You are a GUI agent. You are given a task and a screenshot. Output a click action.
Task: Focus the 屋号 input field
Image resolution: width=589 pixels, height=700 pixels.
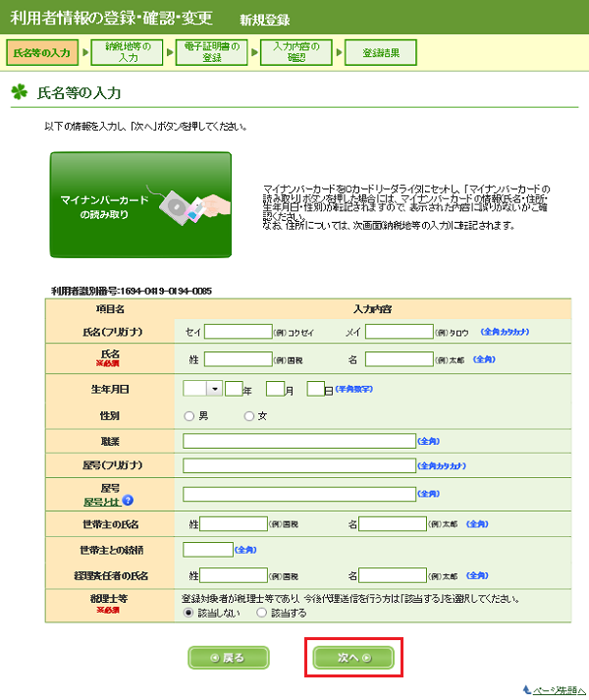point(299,494)
